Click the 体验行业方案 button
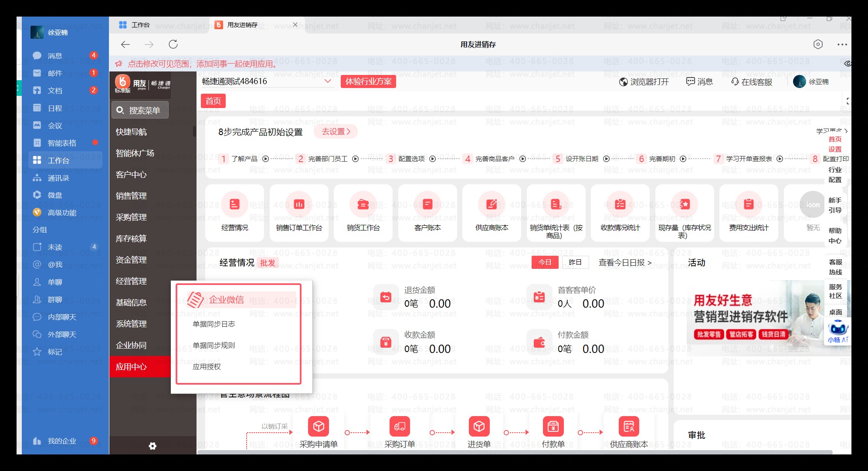 [368, 81]
